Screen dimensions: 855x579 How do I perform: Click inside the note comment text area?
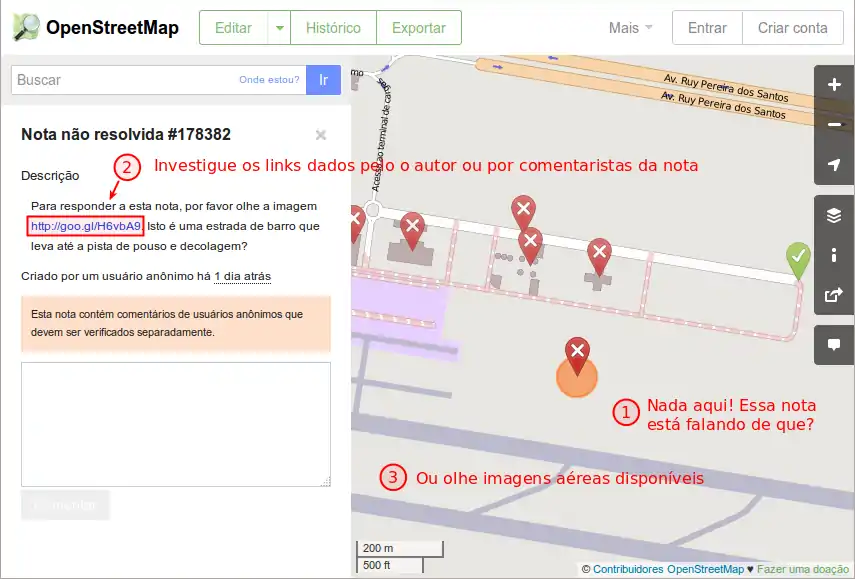(176, 424)
